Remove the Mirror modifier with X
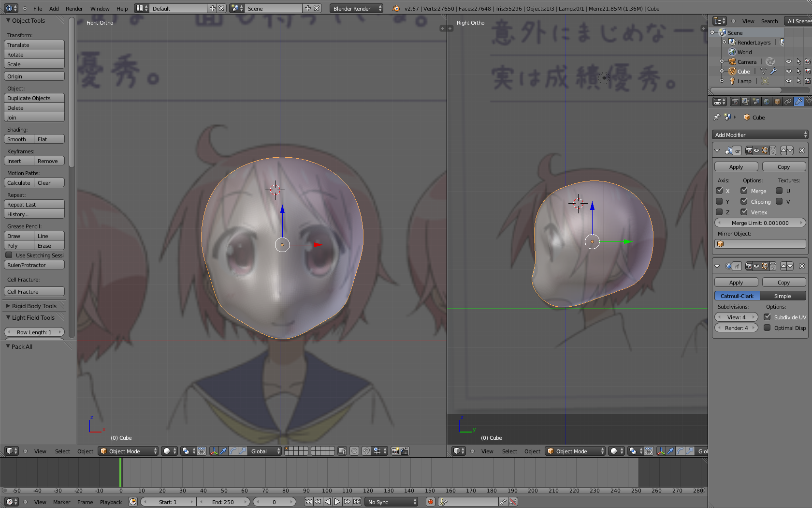 click(802, 150)
